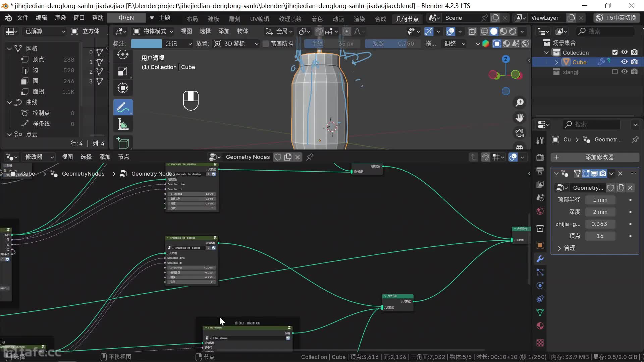The image size is (644, 362).
Task: Open the Modifiers wrench properties tab
Action: 540,259
